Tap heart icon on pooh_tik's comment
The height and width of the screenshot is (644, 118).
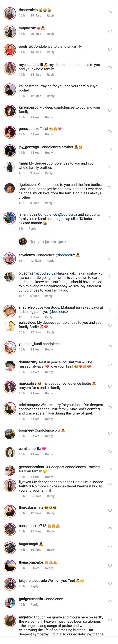point(110,49)
